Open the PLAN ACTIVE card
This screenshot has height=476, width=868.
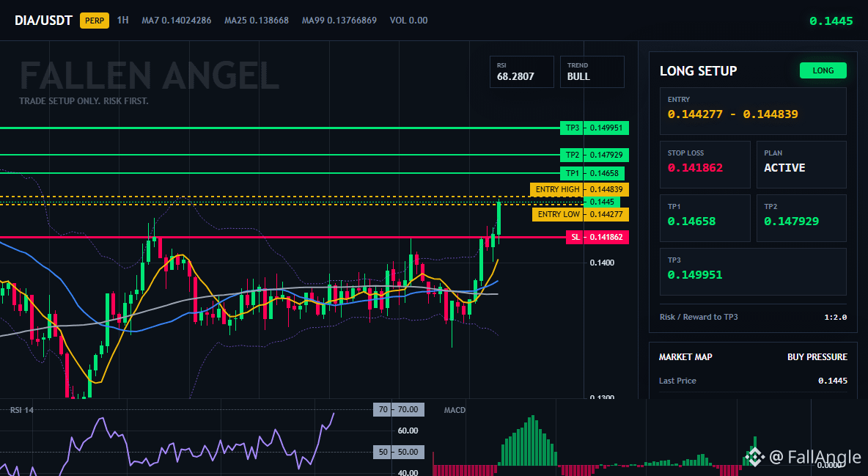pyautogui.click(x=801, y=164)
